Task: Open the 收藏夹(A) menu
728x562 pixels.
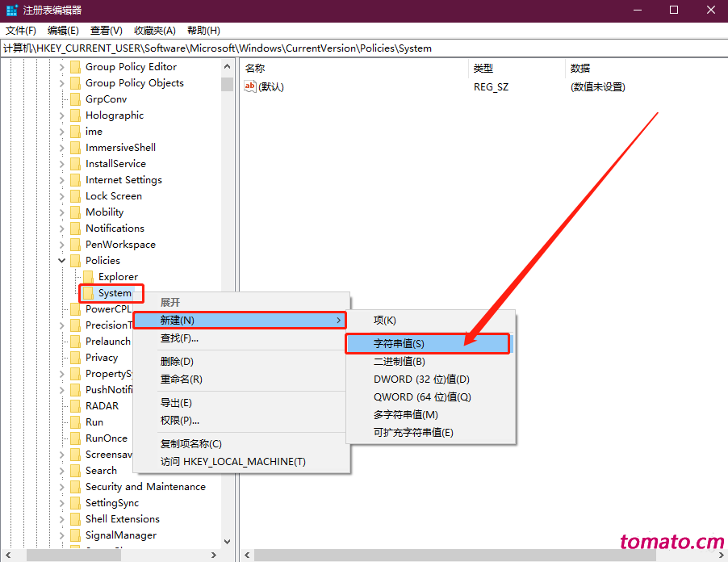Action: [155, 31]
